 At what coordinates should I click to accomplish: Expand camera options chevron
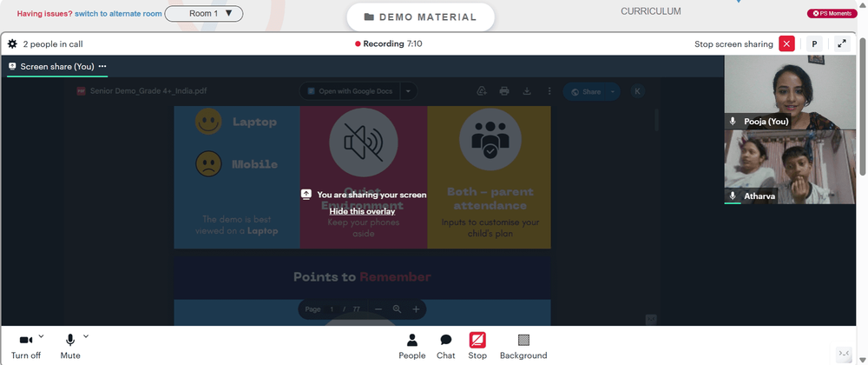click(x=41, y=336)
